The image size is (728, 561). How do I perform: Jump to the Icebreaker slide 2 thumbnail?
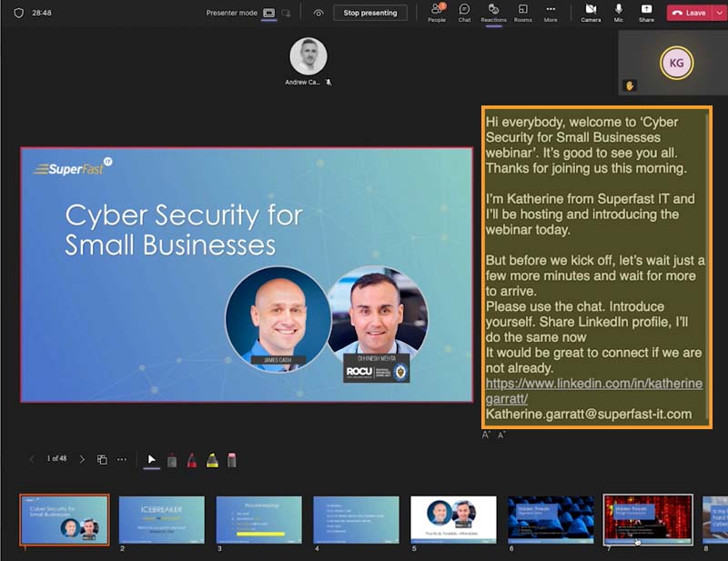tap(162, 519)
